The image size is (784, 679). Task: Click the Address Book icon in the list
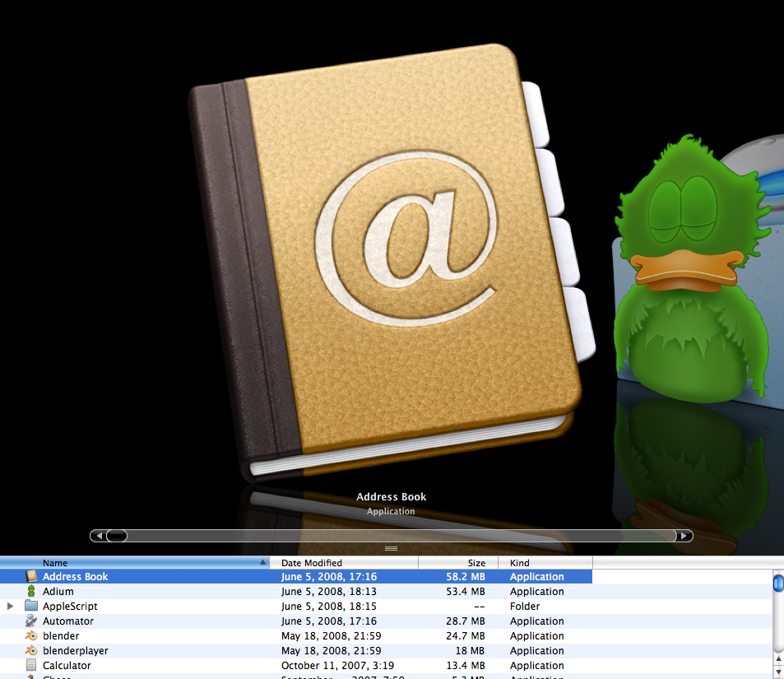(x=31, y=576)
